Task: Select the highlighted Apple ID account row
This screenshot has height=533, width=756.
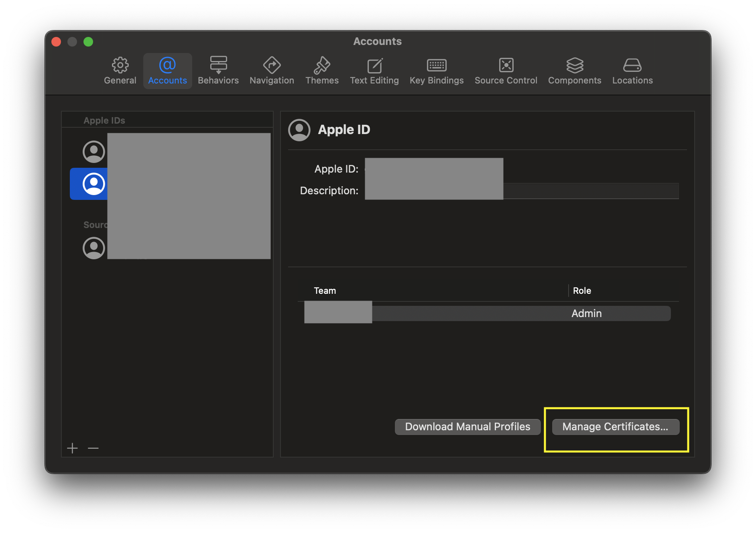Action: pos(170,184)
